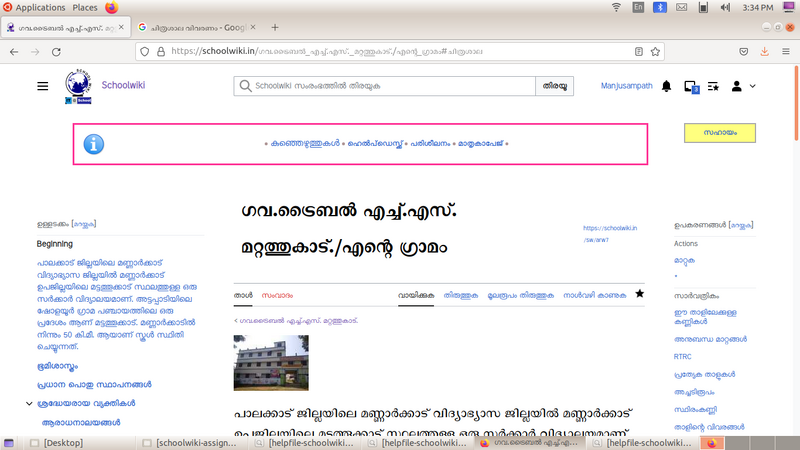Reload the page with refresh icon

56,52
